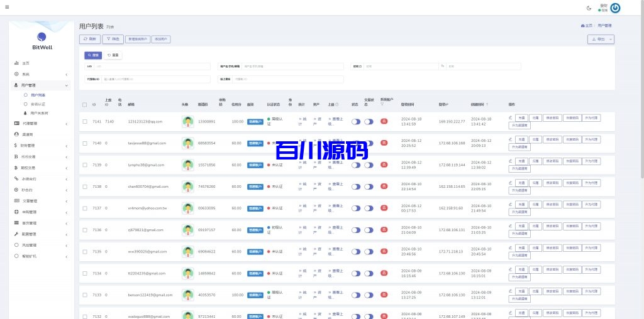Click the 主页 home chart icon in sidebar
Screen dimensions: 644x319
click(x=16, y=63)
